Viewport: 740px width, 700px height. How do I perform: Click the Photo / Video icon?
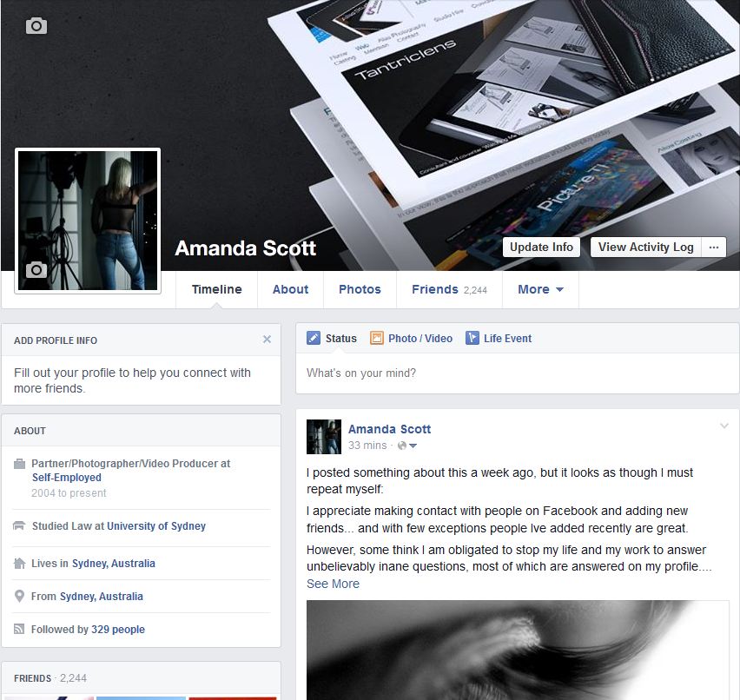point(377,339)
